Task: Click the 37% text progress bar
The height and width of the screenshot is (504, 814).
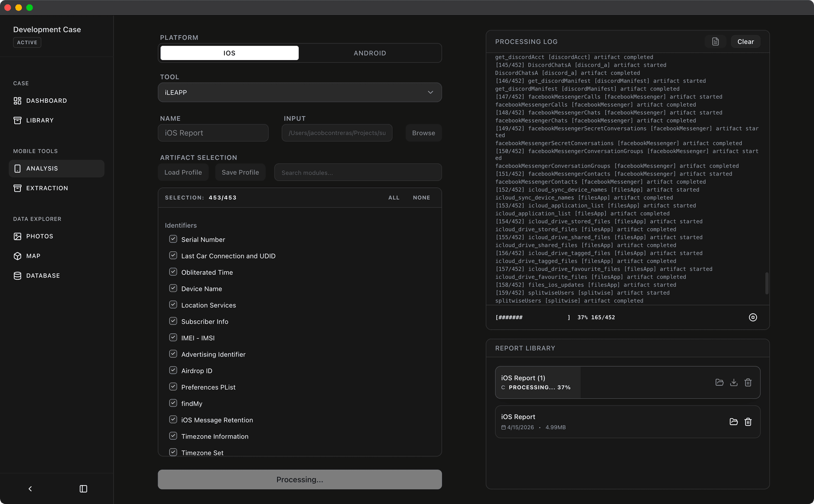Action: pyautogui.click(x=555, y=317)
